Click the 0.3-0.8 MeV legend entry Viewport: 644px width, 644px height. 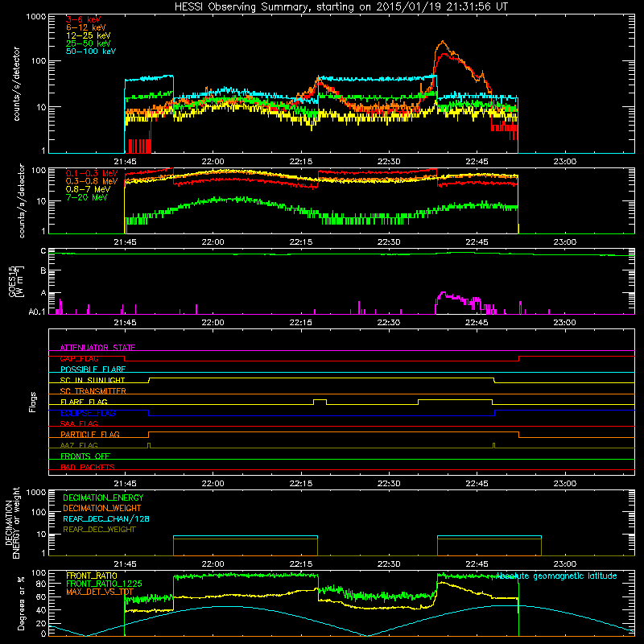pyautogui.click(x=92, y=181)
